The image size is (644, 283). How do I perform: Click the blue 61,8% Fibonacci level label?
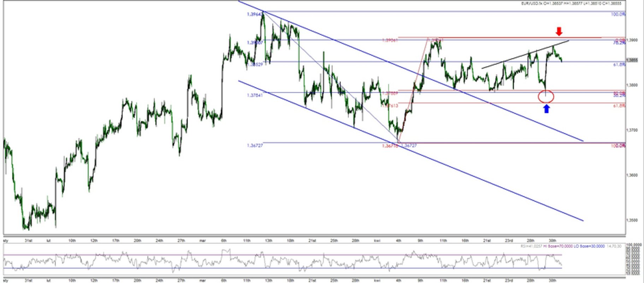tap(619, 65)
